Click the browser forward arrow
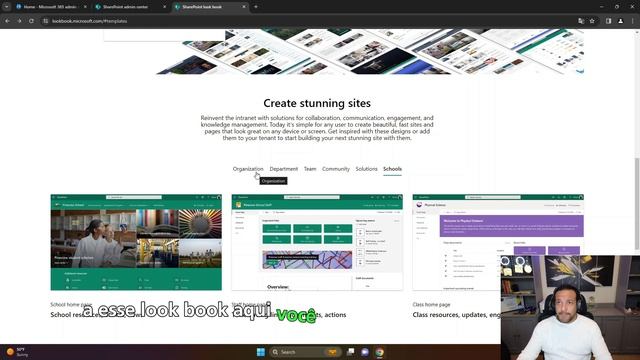 coord(19,21)
